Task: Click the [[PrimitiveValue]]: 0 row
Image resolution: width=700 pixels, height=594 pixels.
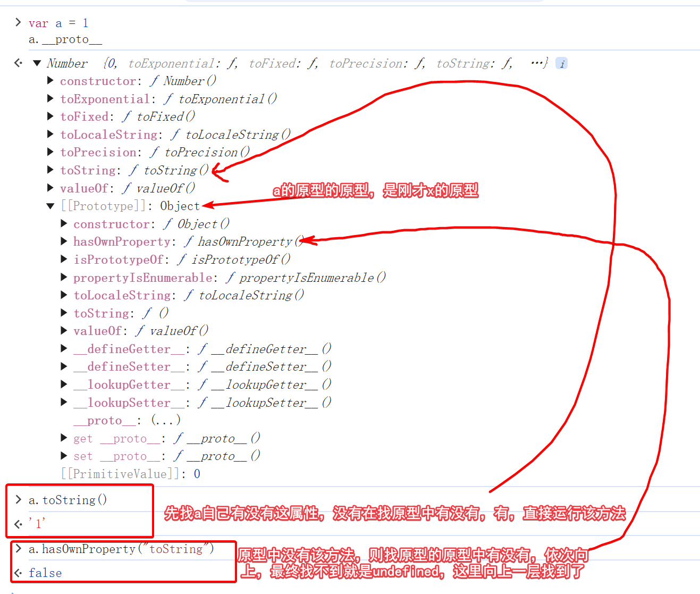Action: [x=131, y=474]
